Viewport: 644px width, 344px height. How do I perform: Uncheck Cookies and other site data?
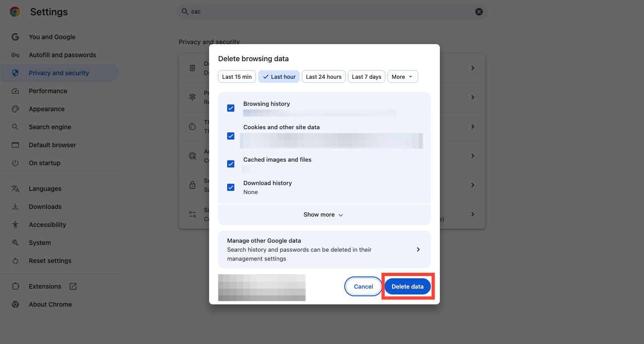[x=231, y=136]
